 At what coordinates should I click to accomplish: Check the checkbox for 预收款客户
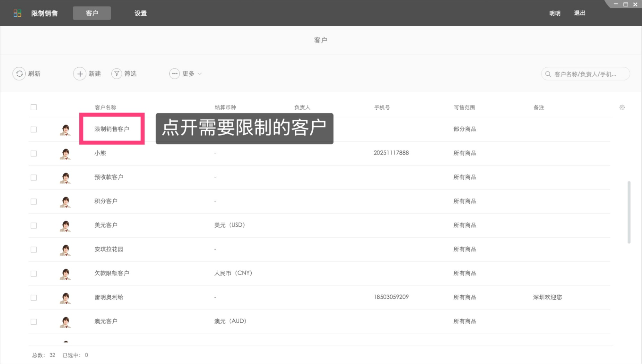click(x=34, y=177)
